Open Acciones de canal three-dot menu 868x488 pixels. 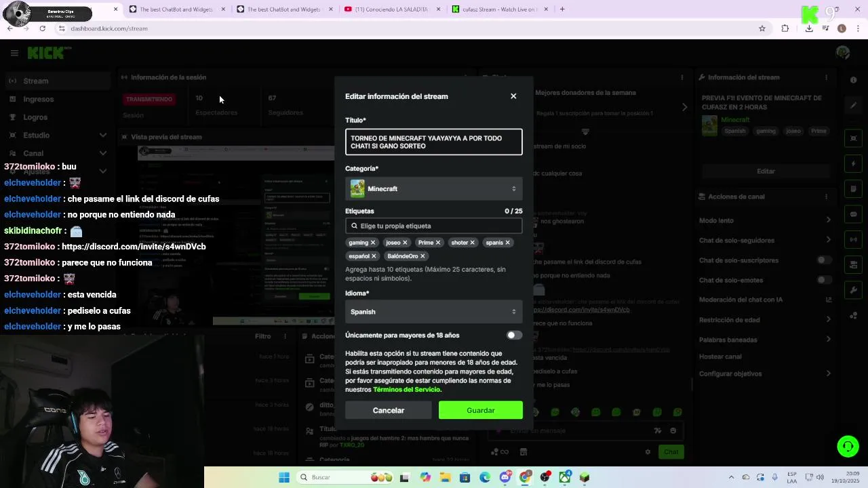(826, 197)
